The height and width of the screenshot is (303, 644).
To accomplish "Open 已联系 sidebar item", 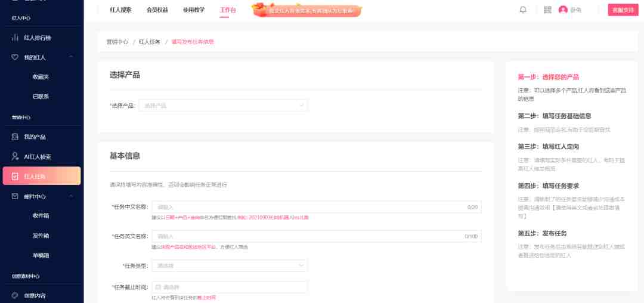I will 41,97.
